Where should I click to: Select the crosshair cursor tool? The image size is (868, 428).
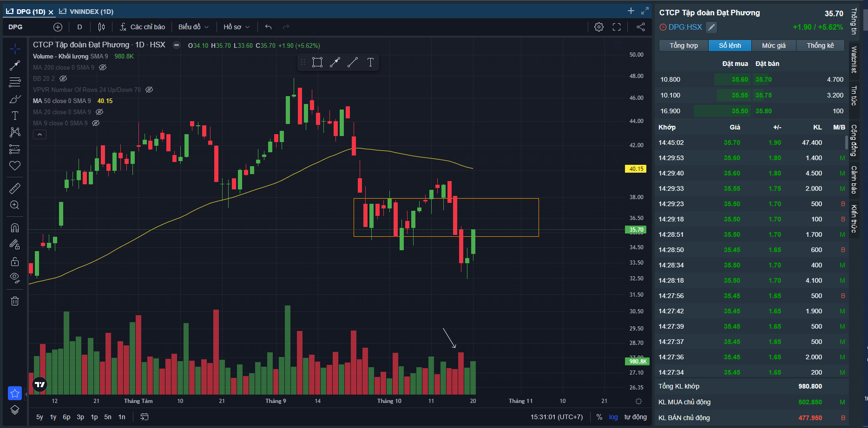point(15,49)
